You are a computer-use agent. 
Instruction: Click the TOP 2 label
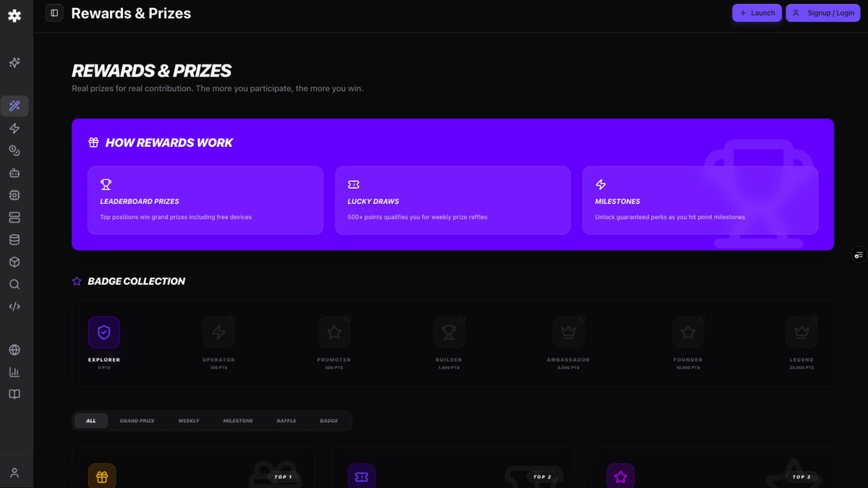[x=542, y=477]
